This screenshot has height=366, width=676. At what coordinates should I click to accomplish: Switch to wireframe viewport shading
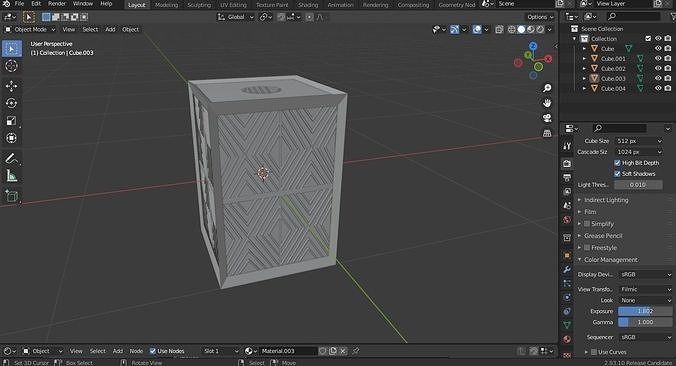click(x=512, y=29)
